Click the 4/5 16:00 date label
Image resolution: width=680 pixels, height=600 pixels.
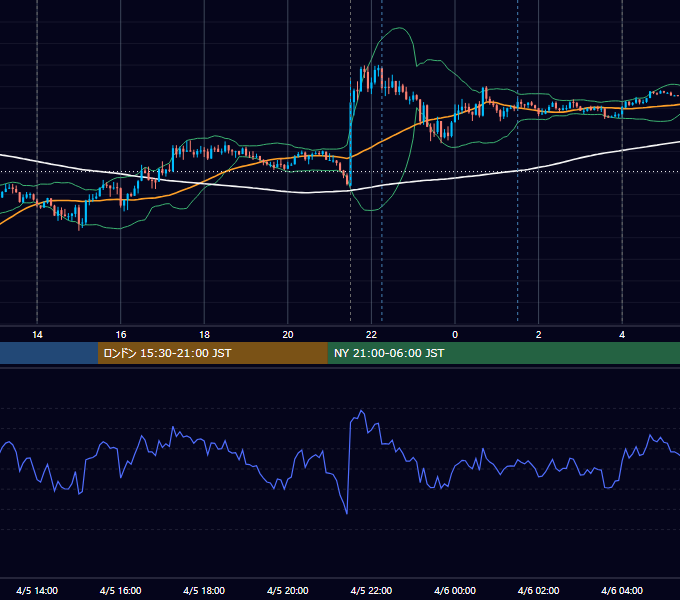121,590
